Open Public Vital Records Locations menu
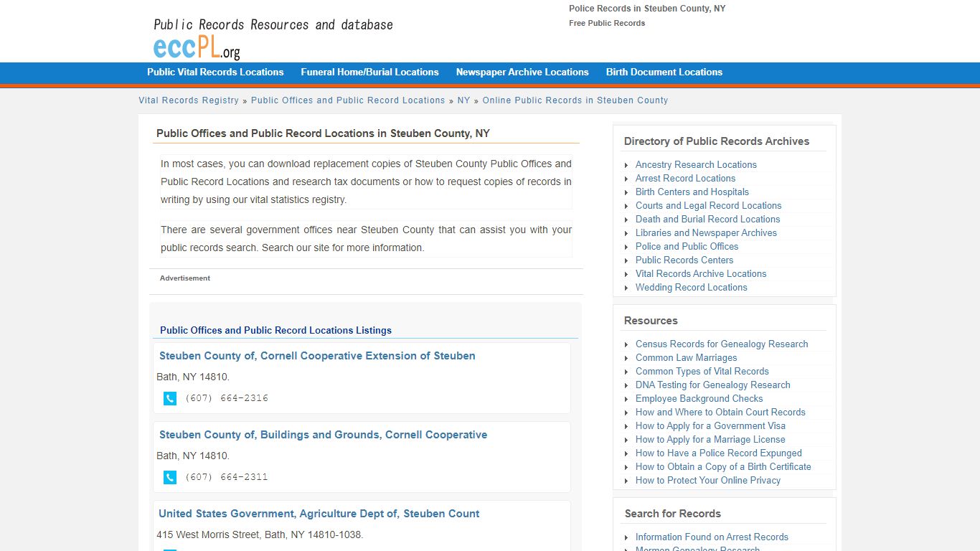 (x=215, y=72)
